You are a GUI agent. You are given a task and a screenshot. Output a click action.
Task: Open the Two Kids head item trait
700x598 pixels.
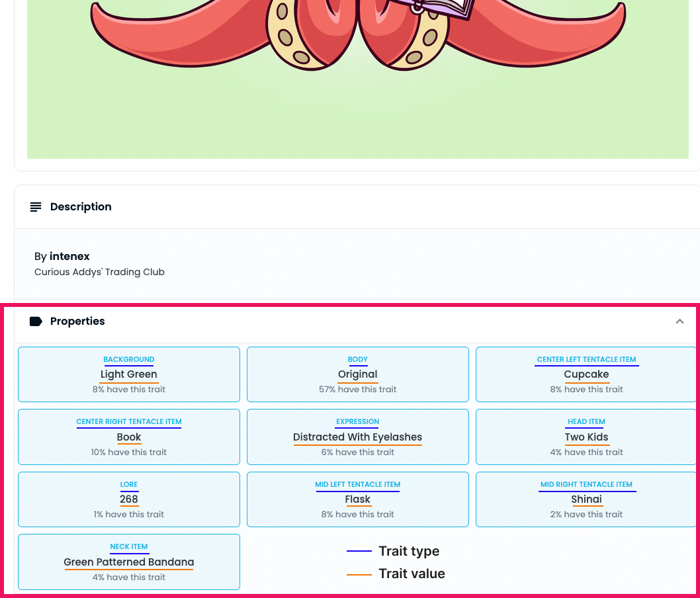pyautogui.click(x=586, y=437)
